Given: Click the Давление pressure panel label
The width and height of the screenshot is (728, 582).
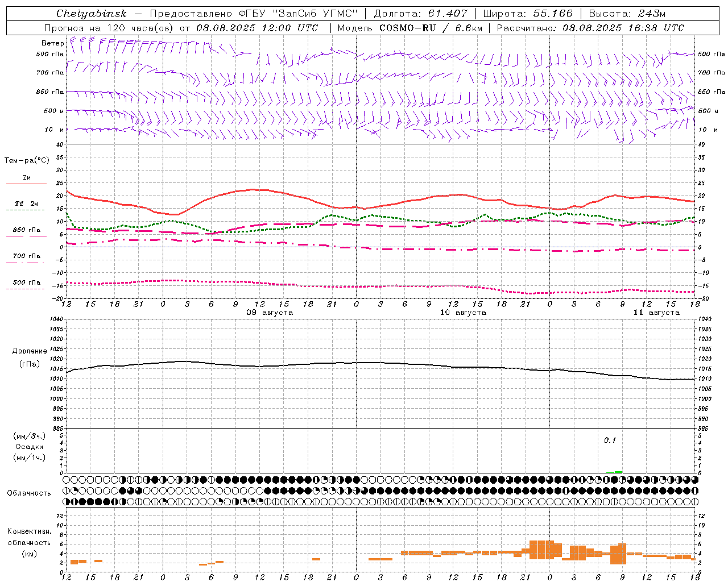Looking at the screenshot, I should tap(30, 351).
